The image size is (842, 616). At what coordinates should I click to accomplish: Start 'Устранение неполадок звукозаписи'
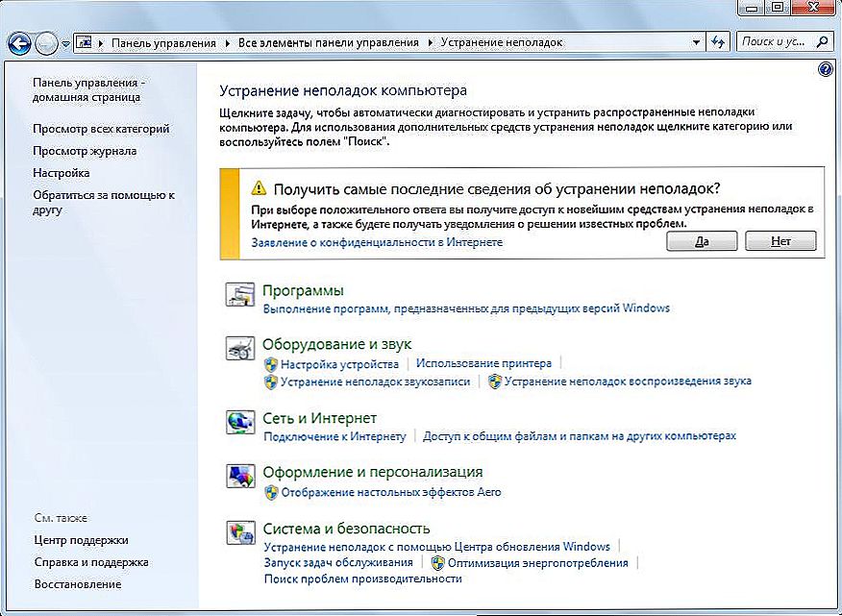coord(375,382)
